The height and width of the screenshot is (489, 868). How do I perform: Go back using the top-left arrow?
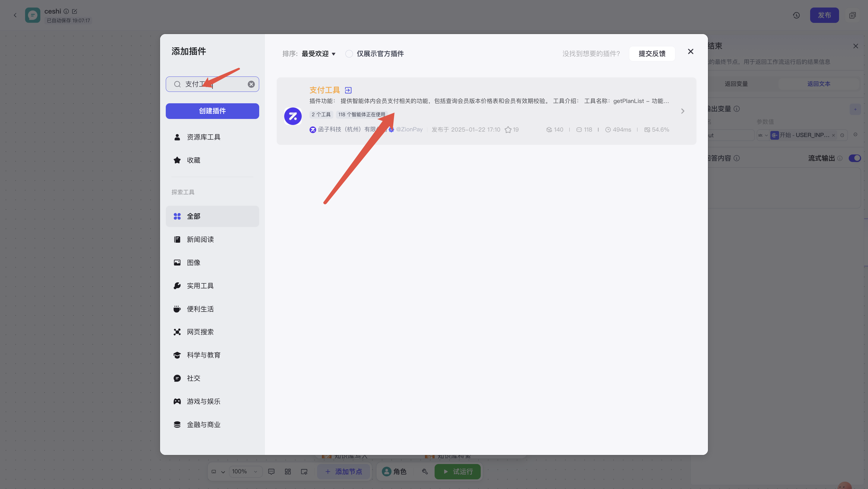tap(15, 15)
